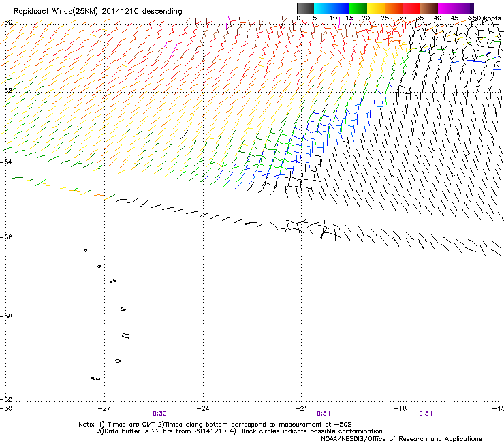Click the -52 latitude axis label
Screen dimensions: 504x443
[6, 91]
